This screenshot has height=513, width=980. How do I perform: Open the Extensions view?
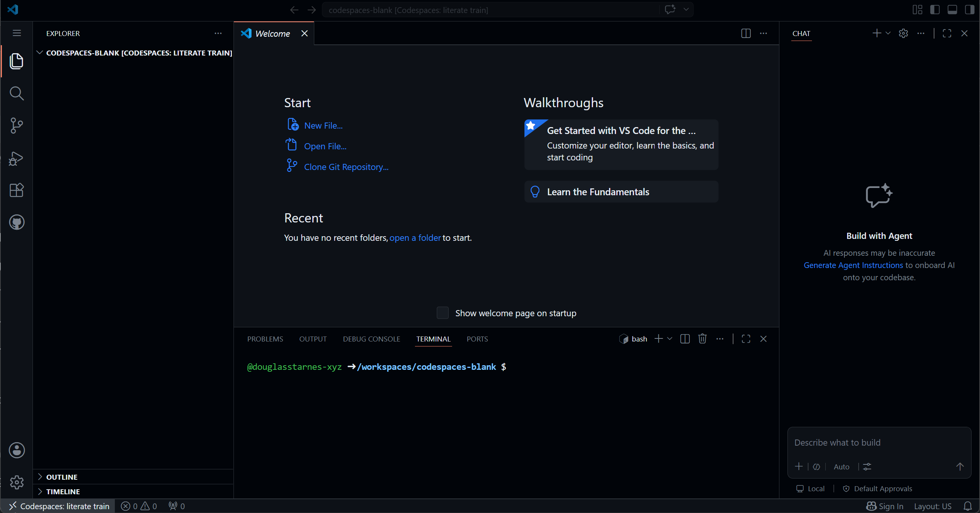(16, 190)
